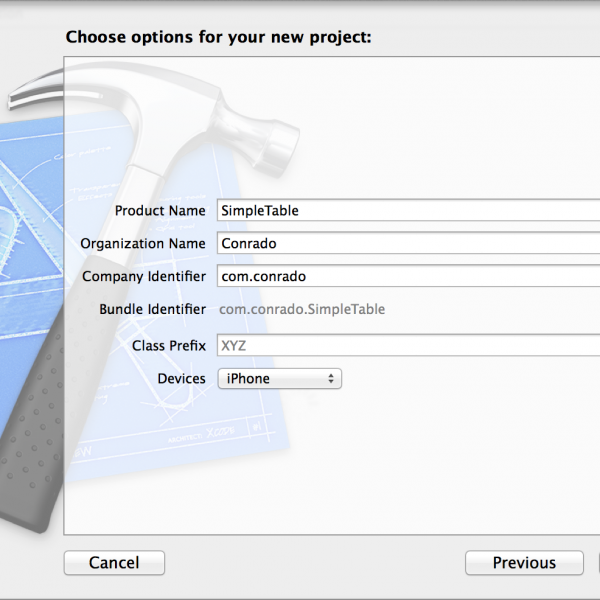Click the Class Prefix label
Image resolution: width=600 pixels, height=600 pixels.
[x=169, y=346]
